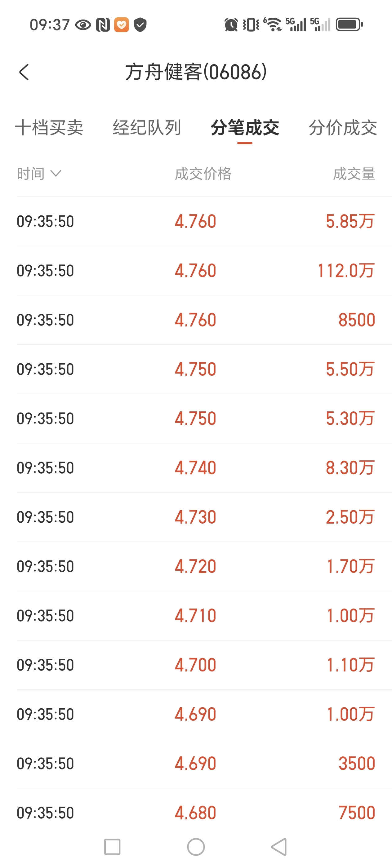Tap the NFC status bar icon
Image resolution: width=392 pixels, height=868 pixels.
click(x=103, y=25)
